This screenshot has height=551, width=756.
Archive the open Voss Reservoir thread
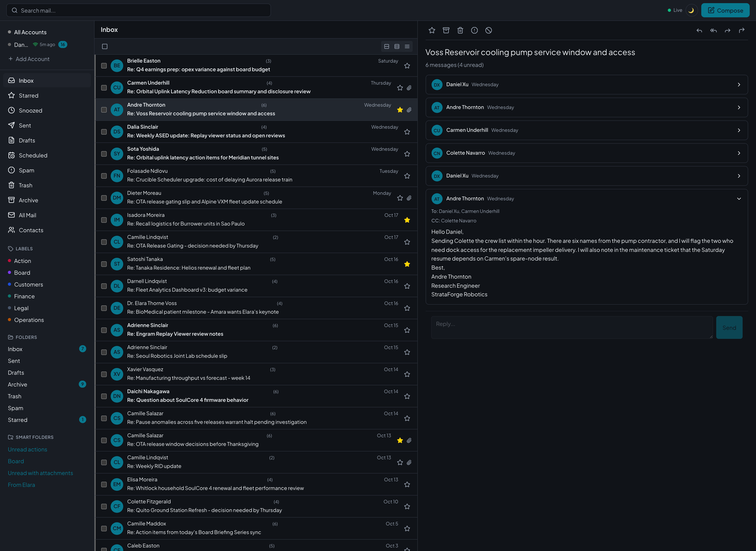[x=446, y=30]
